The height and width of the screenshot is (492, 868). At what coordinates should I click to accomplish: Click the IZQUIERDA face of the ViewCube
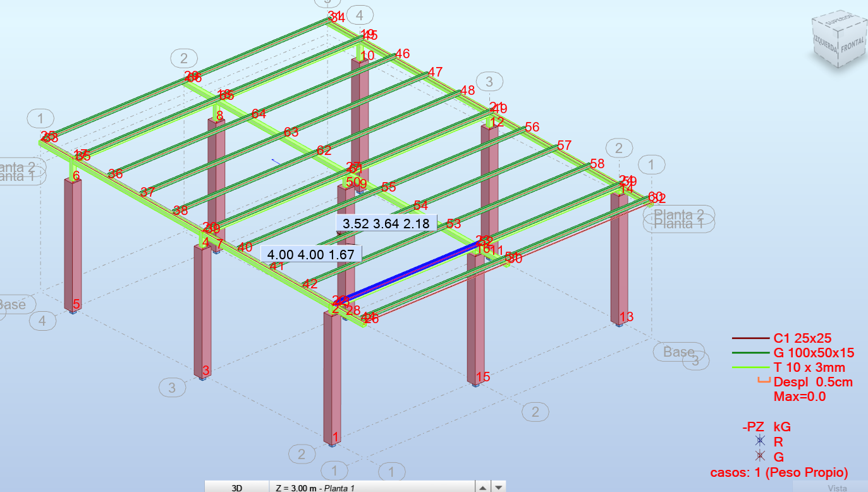[x=824, y=41]
